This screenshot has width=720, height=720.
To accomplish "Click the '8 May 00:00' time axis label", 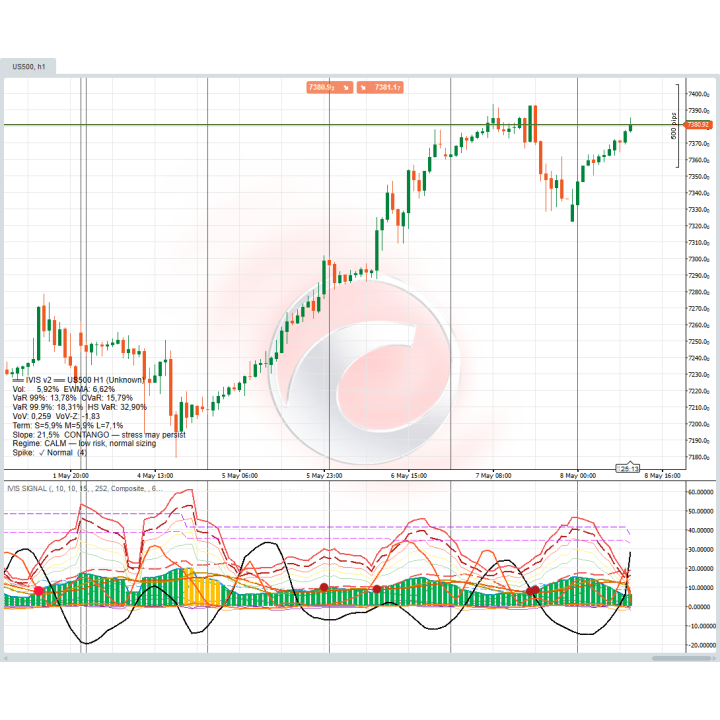I will [x=578, y=476].
